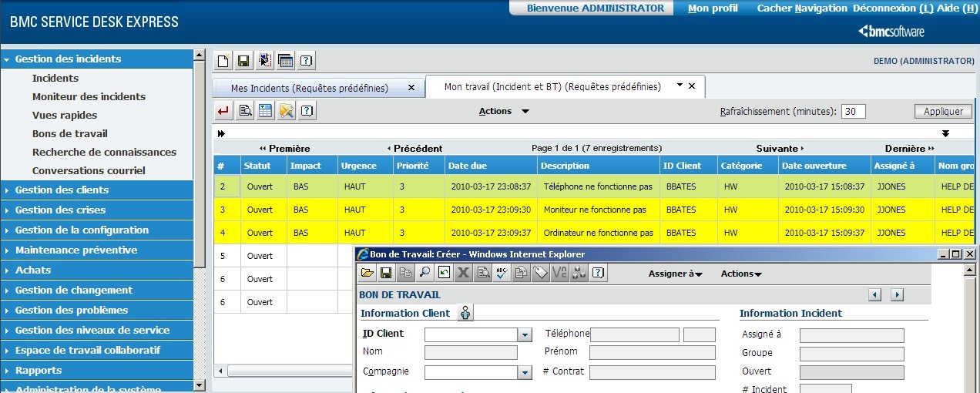Open the table view icon in the main toolbar

(285, 60)
